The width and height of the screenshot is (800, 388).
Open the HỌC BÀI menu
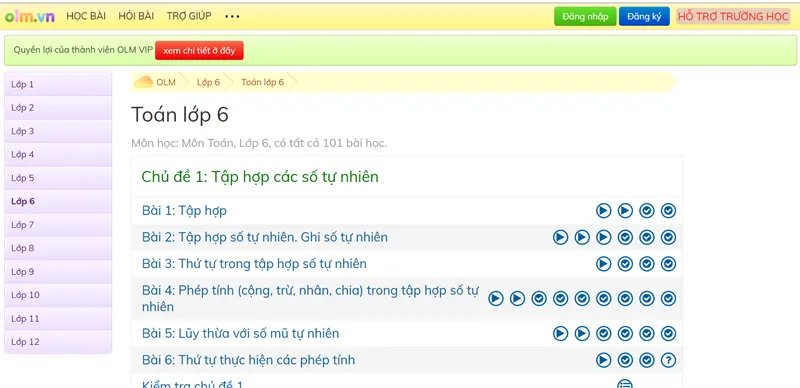86,16
